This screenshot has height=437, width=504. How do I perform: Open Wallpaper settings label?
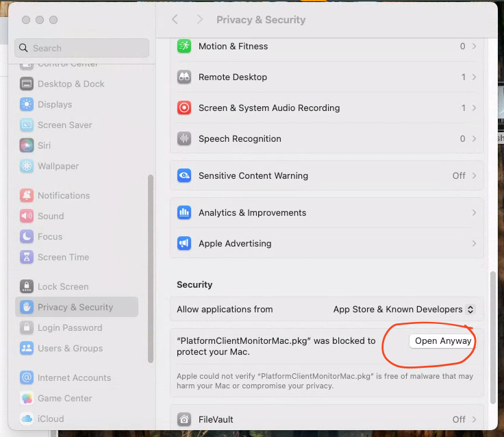click(58, 166)
